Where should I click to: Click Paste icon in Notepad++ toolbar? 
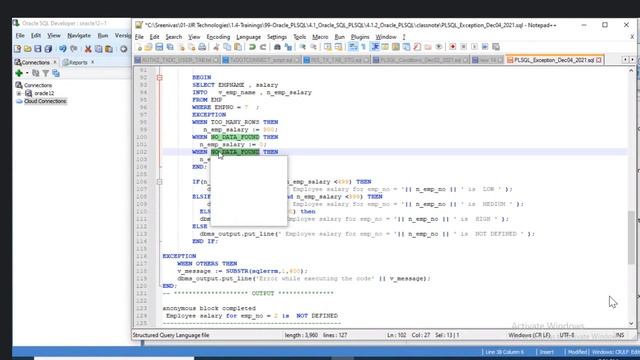[238, 47]
